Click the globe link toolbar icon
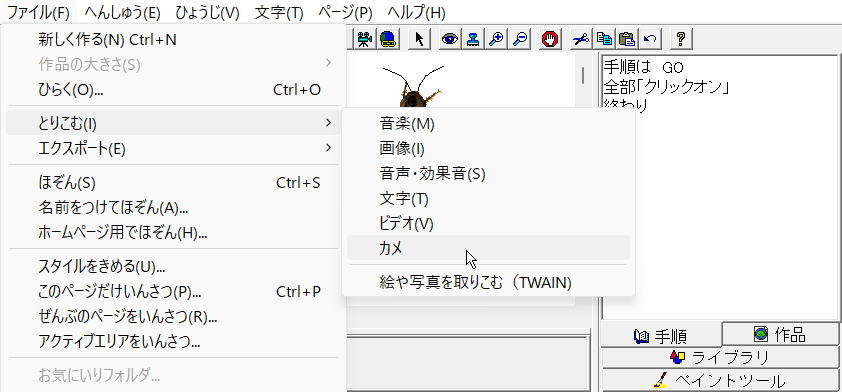This screenshot has width=842, height=392. 388,39
